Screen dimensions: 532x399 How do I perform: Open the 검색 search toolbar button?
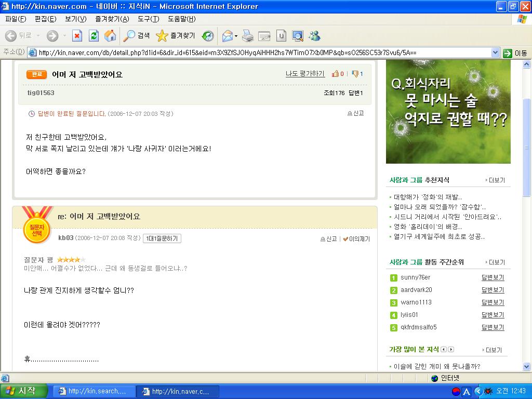click(137, 36)
